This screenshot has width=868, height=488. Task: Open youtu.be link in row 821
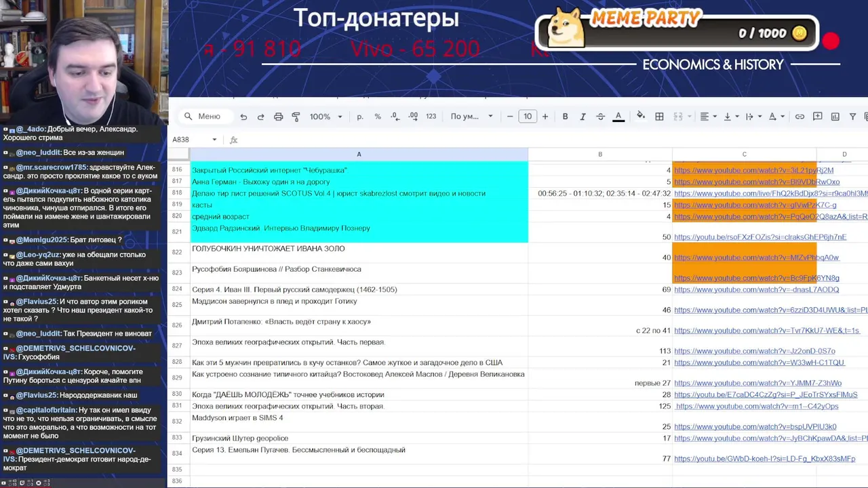click(760, 237)
